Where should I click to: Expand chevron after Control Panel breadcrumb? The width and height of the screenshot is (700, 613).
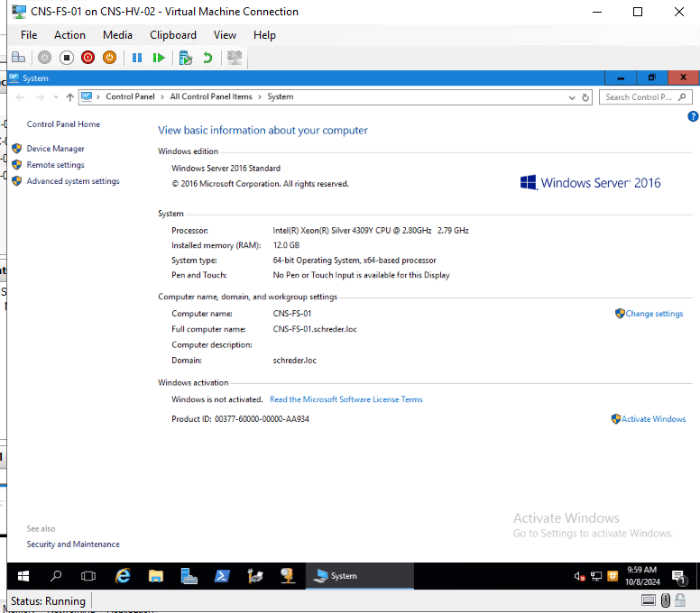(162, 96)
